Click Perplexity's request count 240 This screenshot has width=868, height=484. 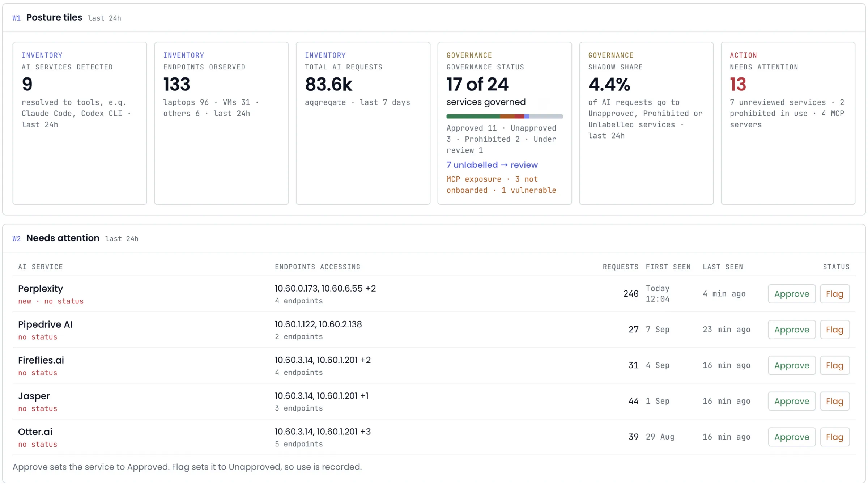(631, 294)
